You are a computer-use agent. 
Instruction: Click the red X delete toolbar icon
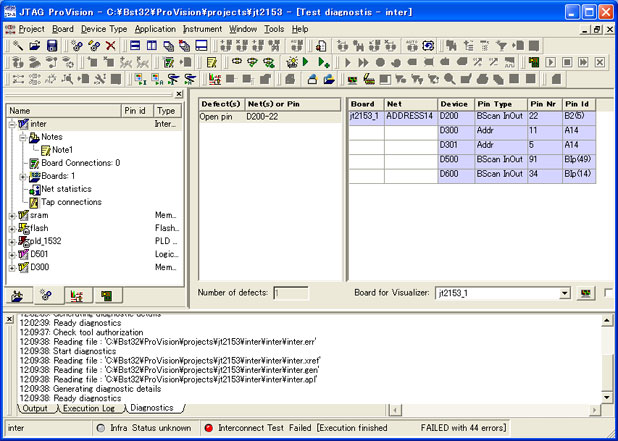[110, 46]
